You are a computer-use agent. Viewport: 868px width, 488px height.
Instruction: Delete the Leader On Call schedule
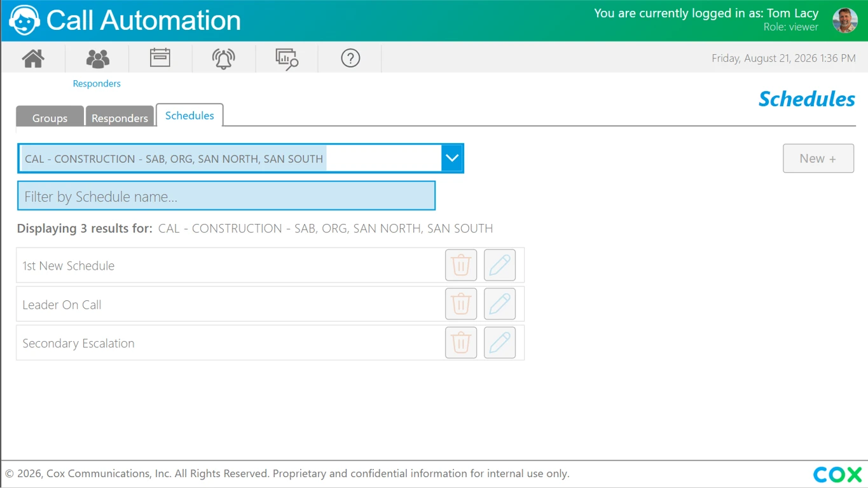(x=461, y=304)
